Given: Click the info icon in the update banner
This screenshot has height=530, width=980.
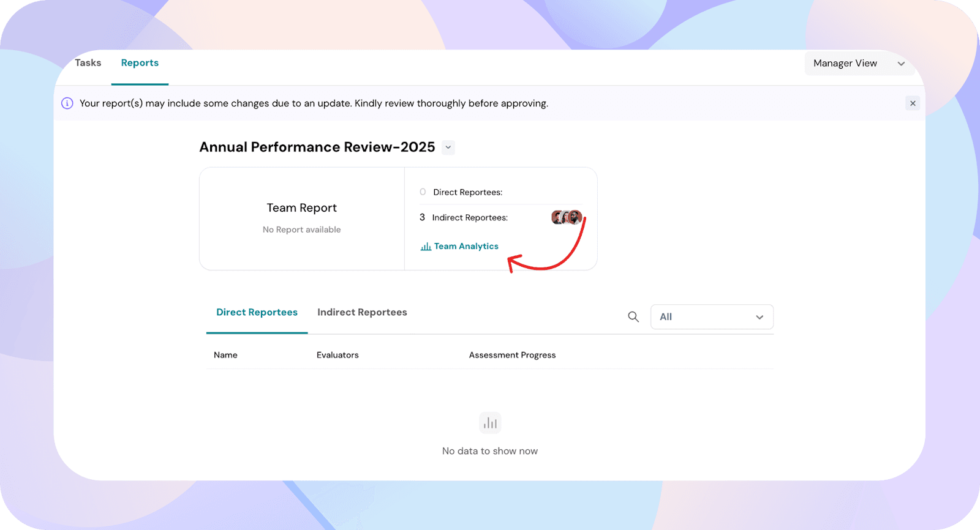Looking at the screenshot, I should [x=67, y=103].
